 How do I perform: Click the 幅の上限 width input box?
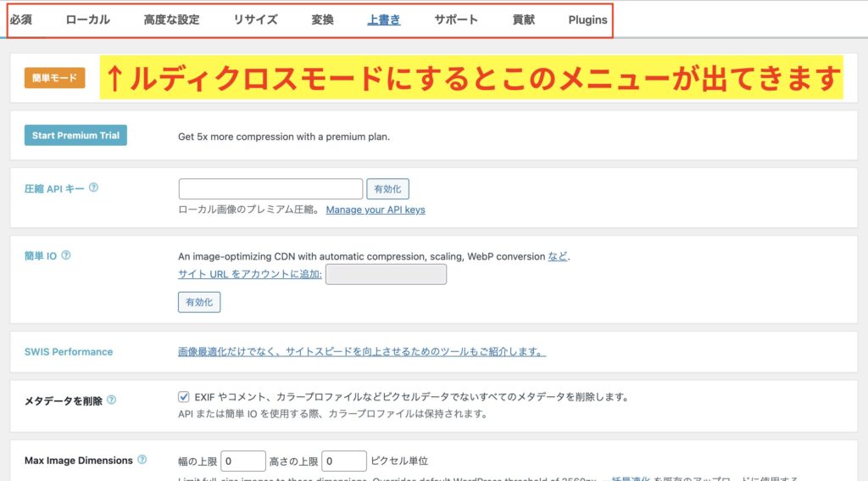(244, 461)
